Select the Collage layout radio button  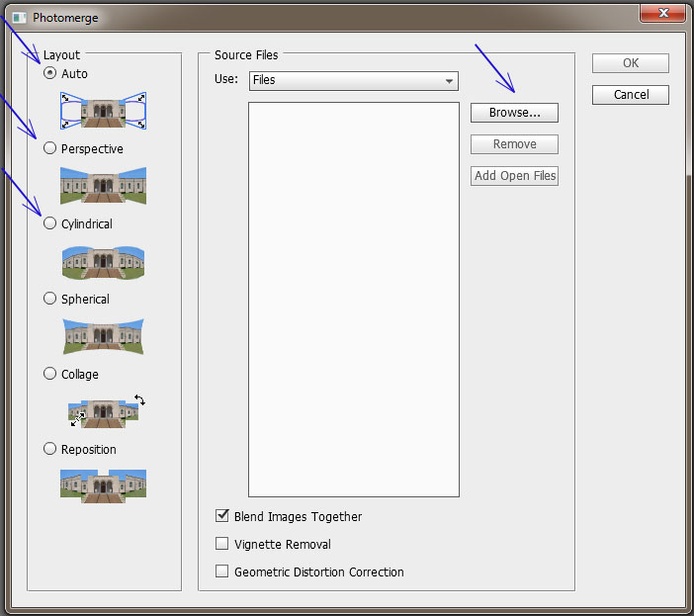(50, 374)
